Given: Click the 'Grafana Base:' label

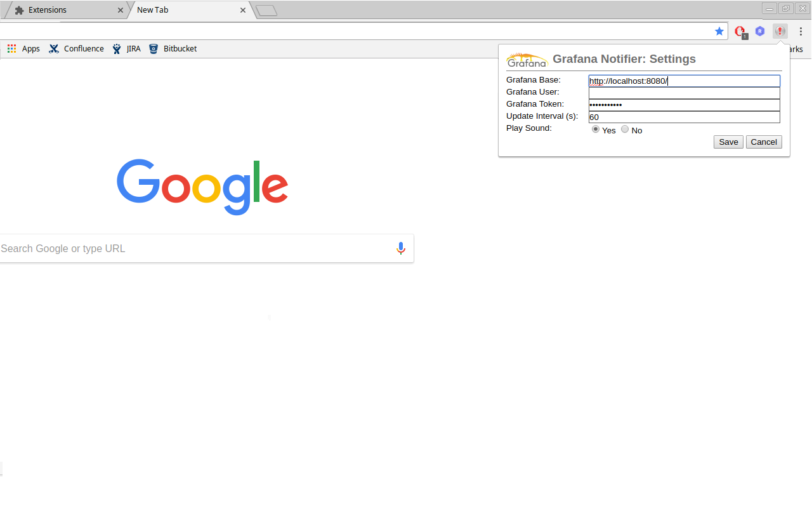Looking at the screenshot, I should click(x=534, y=80).
